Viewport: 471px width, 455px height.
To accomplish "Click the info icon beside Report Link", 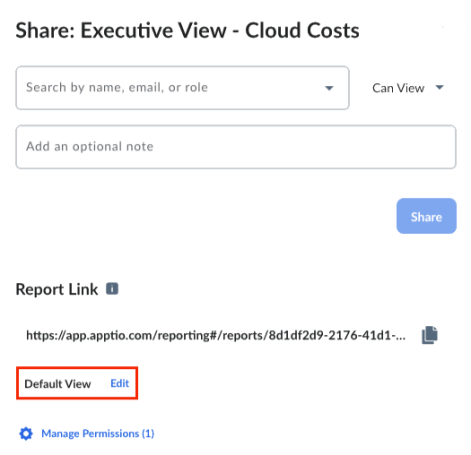I will pyautogui.click(x=112, y=289).
